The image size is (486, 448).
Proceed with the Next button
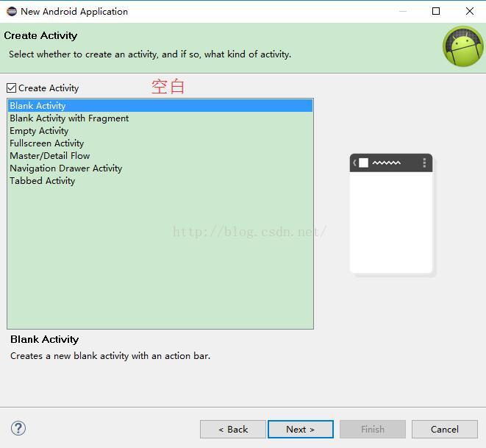pos(300,430)
